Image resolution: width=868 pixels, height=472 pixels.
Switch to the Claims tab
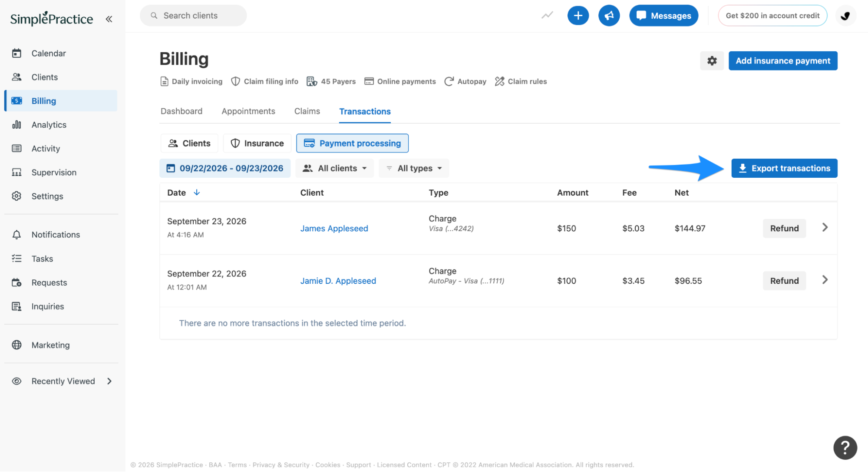(x=307, y=111)
